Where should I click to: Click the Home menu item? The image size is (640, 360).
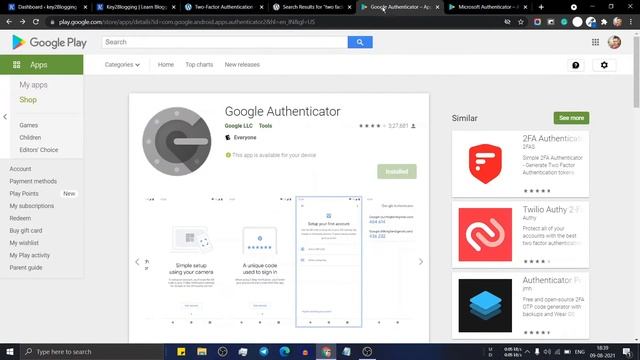[166, 64]
